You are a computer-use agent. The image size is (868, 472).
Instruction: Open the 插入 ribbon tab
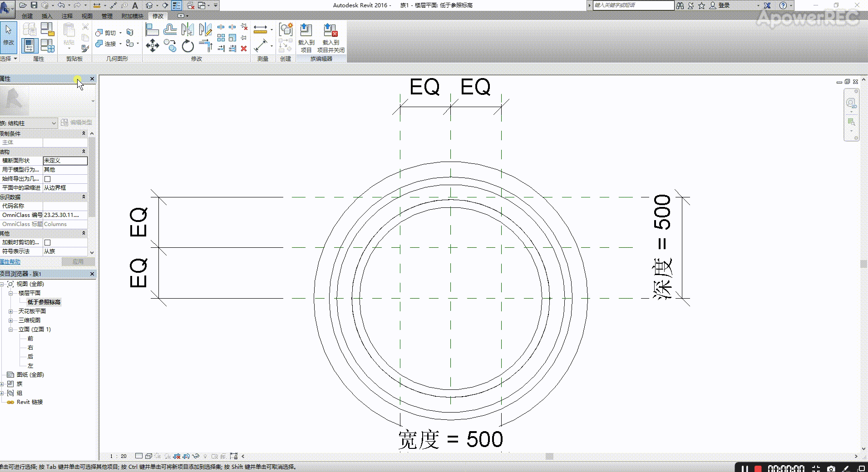coord(47,16)
